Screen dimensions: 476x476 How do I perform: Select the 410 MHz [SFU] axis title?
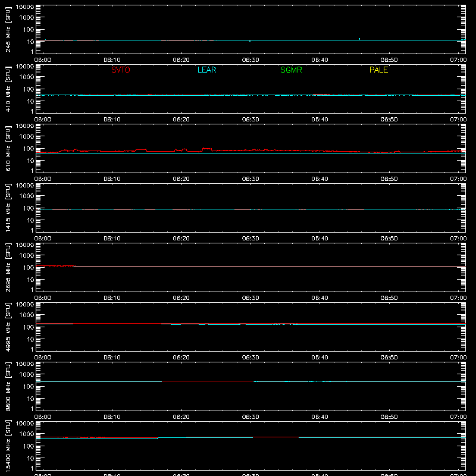8,89
